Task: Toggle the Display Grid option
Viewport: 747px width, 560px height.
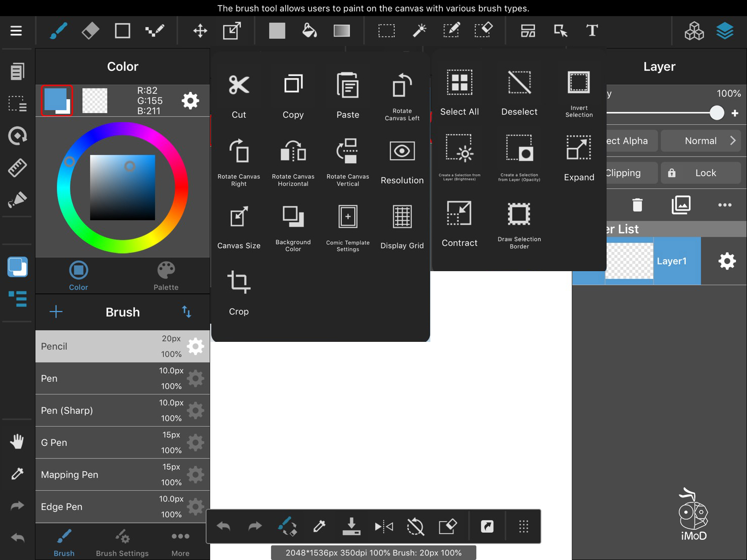Action: (x=402, y=217)
